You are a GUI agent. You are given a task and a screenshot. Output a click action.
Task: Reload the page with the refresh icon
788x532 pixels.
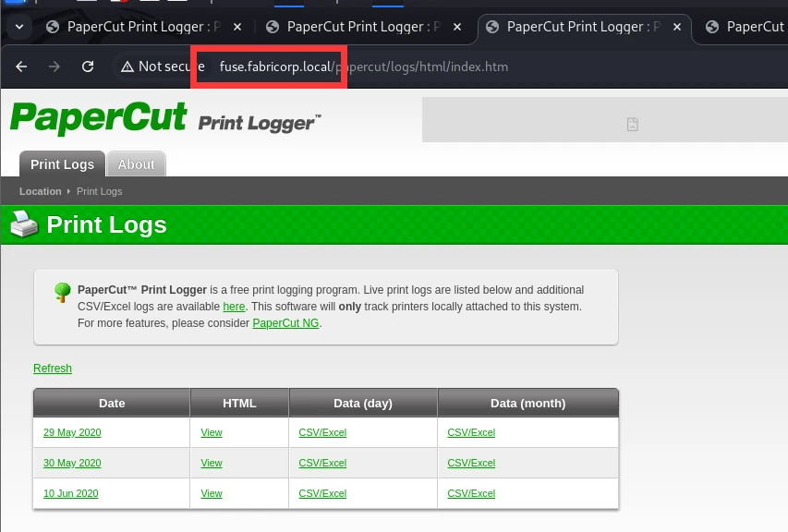point(88,66)
